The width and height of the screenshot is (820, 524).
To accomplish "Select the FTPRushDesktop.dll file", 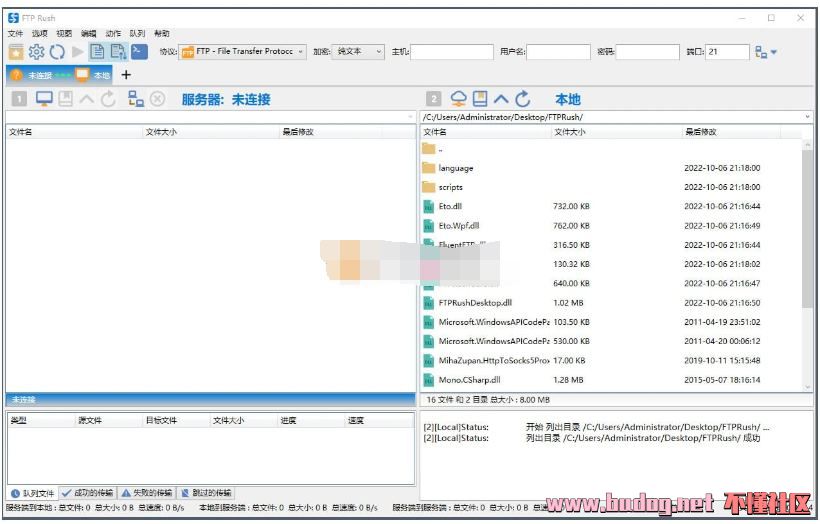I will (x=610, y=303).
